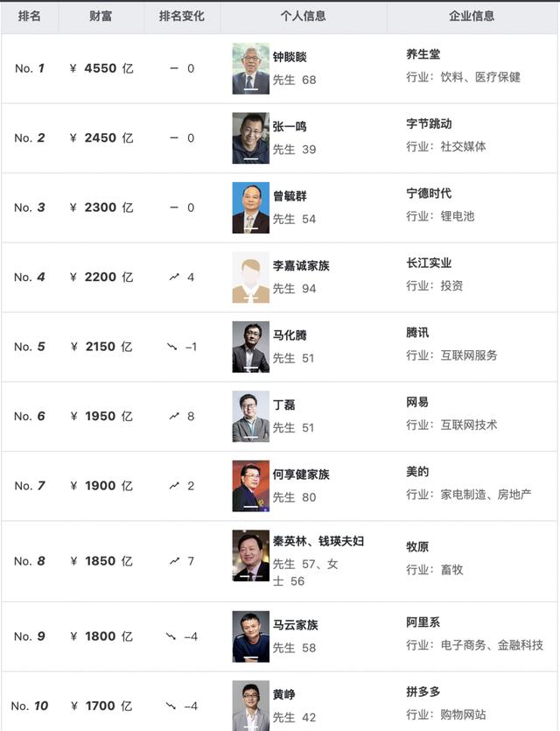
Task: Click the downward trend arrow in 马云家族 row
Action: (171, 636)
